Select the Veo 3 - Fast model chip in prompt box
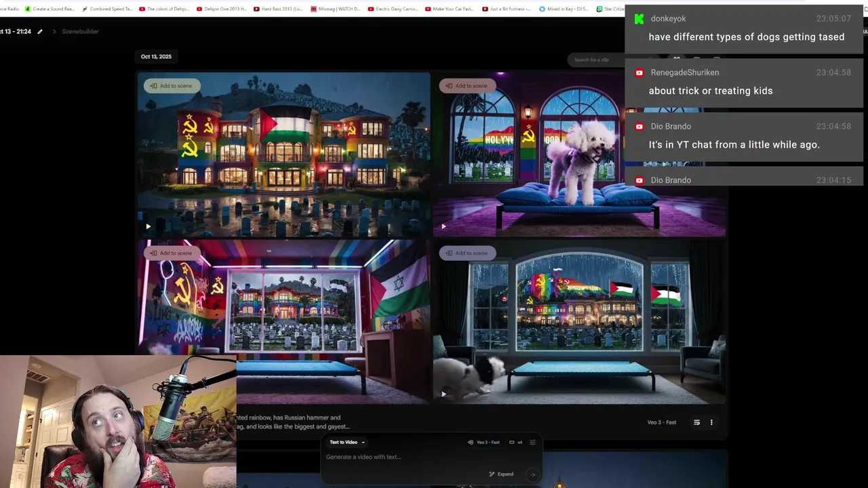The image size is (868, 488). click(484, 443)
